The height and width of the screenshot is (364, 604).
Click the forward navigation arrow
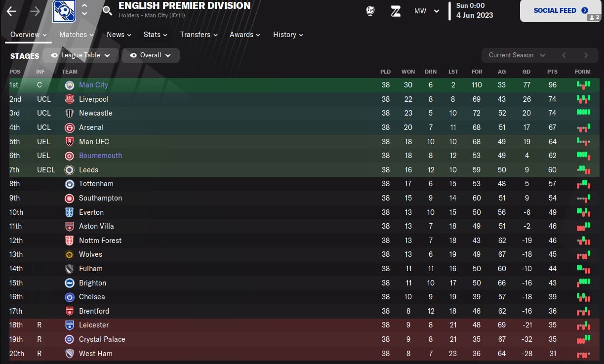point(35,11)
